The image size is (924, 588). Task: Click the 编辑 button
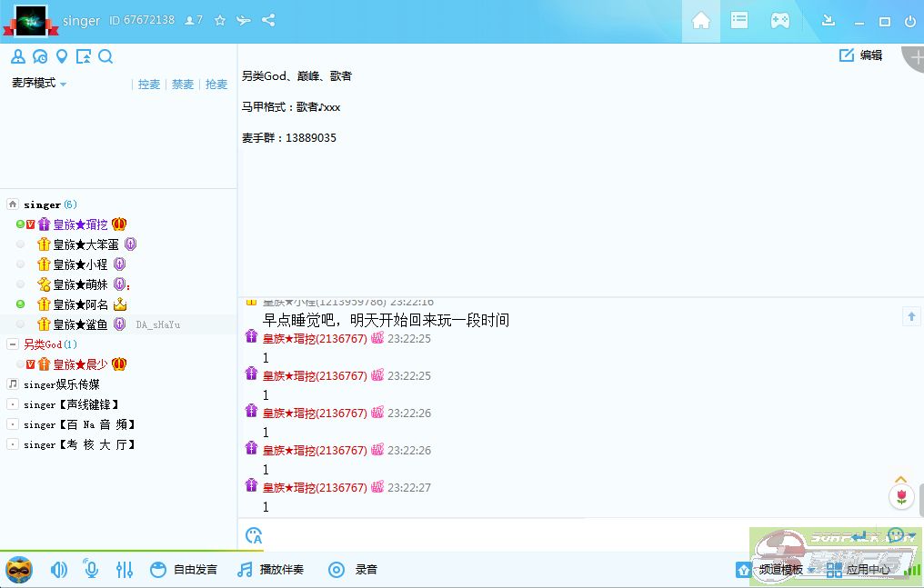pyautogui.click(x=861, y=55)
